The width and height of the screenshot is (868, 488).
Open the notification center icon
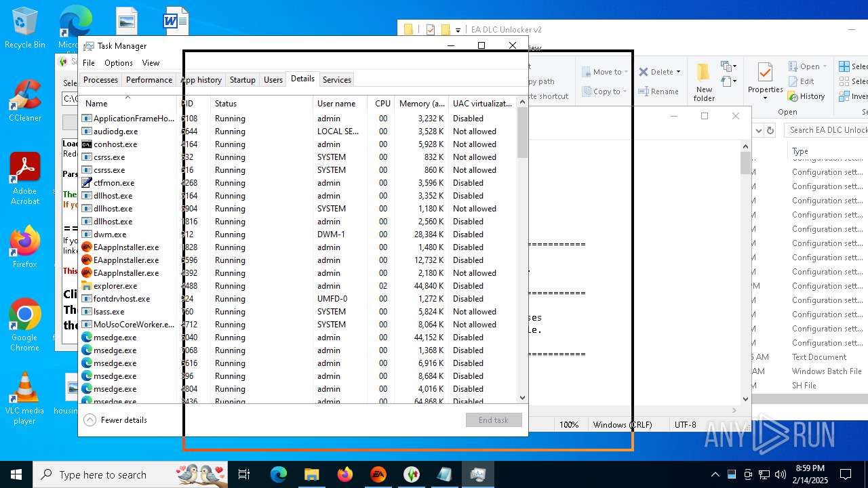tap(846, 474)
